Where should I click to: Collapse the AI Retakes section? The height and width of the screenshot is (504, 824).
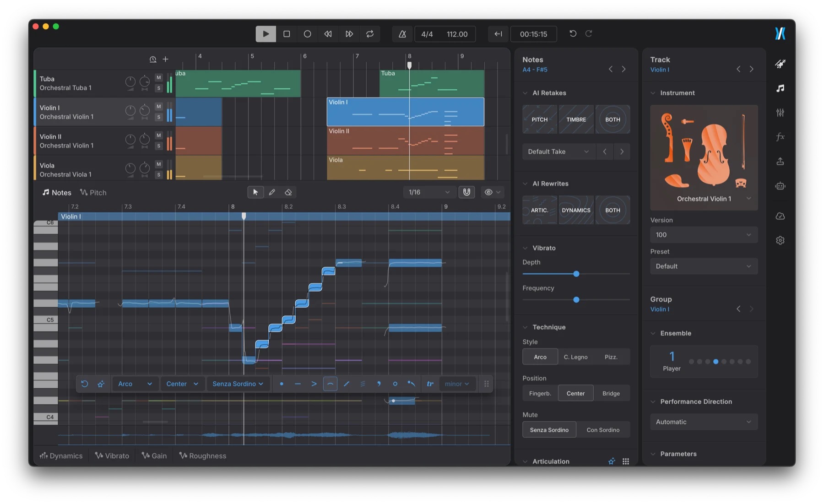[x=525, y=93]
